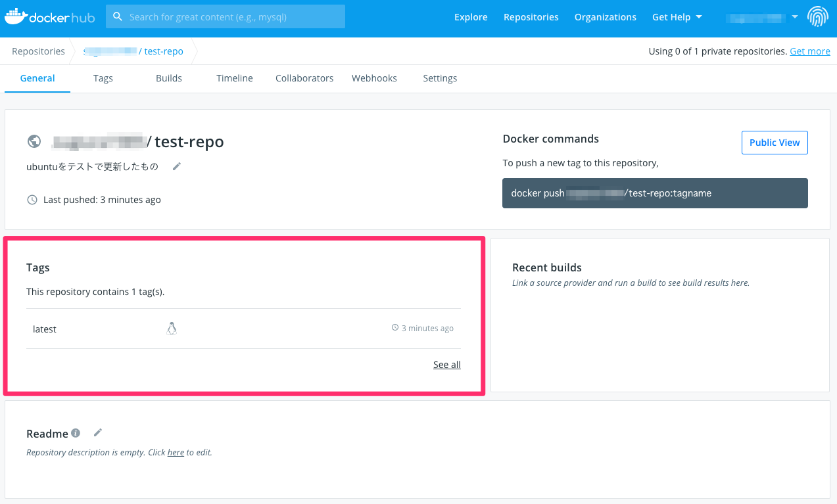
Task: Switch to the Collaborators tab
Action: 304,78
